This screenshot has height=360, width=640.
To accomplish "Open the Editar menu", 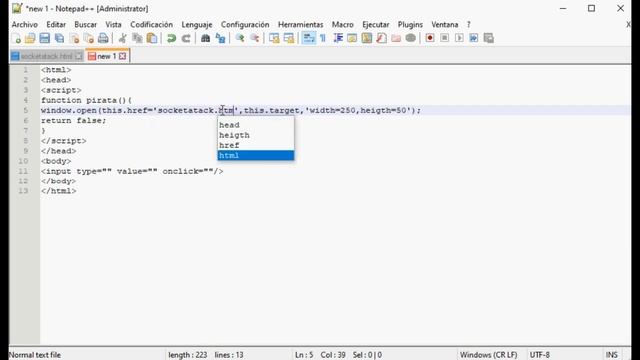I will 56,24.
